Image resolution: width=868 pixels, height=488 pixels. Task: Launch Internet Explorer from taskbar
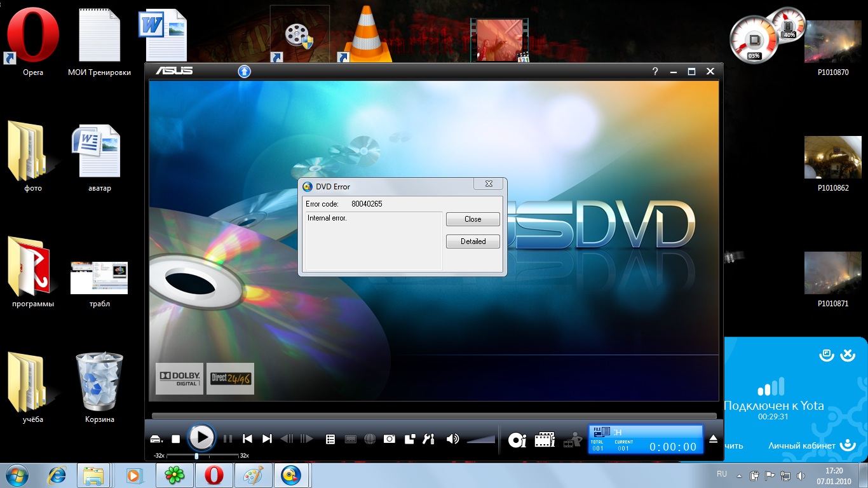click(57, 475)
